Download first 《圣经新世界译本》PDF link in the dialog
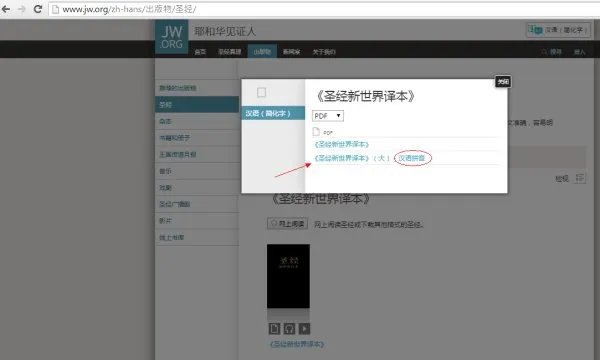600x360 pixels. point(341,144)
